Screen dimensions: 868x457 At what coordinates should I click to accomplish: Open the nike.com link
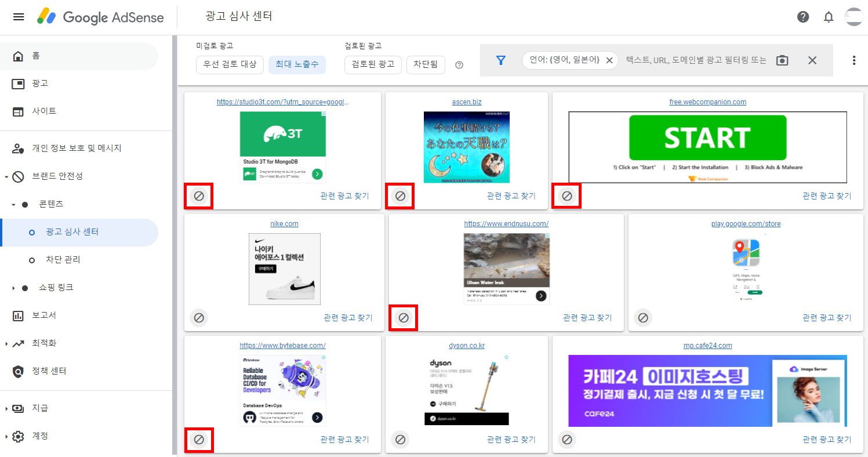click(284, 224)
